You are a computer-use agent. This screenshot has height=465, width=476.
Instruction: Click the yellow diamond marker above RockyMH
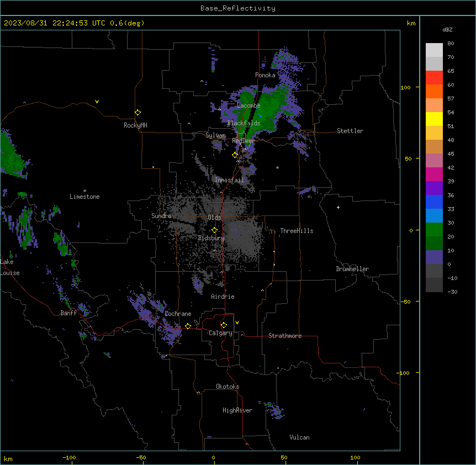[138, 113]
